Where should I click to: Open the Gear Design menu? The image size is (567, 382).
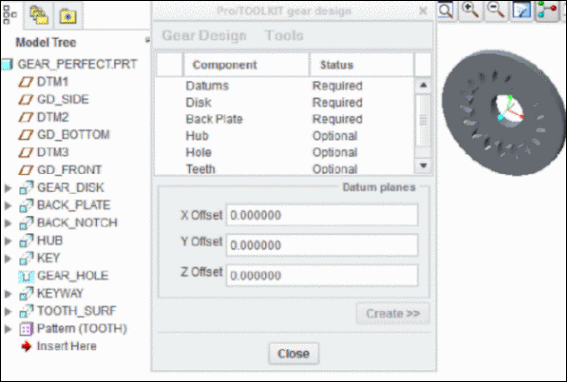[204, 35]
